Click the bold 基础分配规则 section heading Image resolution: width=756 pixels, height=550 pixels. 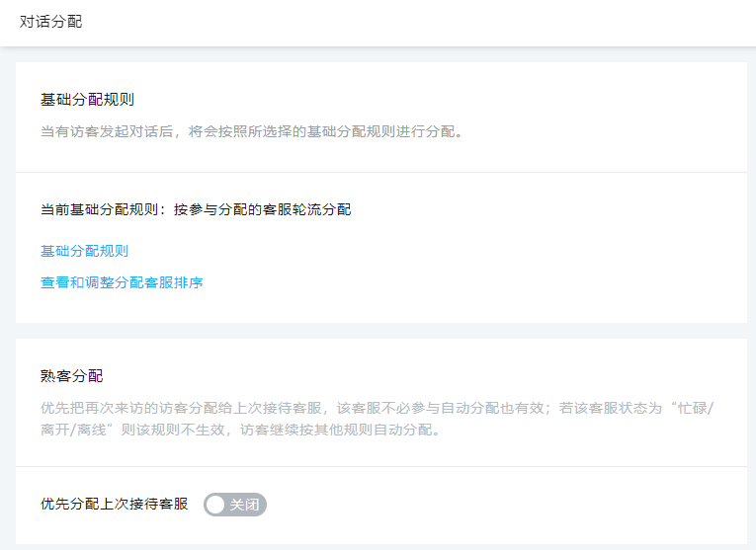coord(87,100)
